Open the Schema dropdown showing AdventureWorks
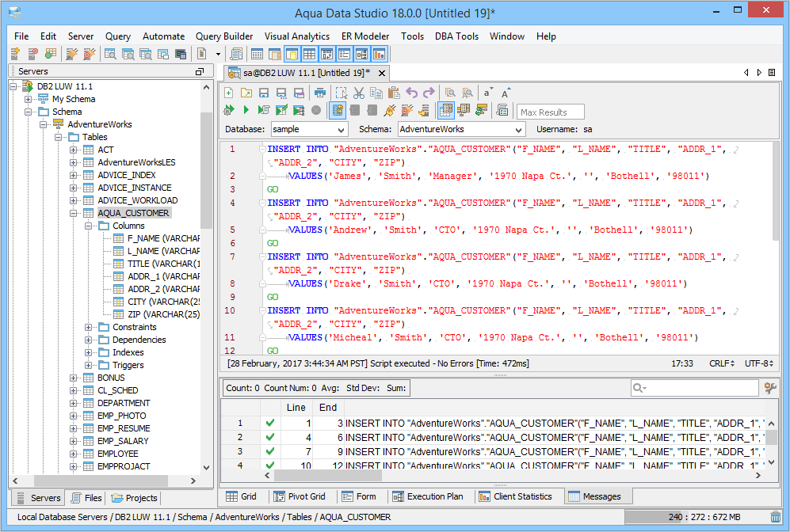Screen dimensions: 790x532 click(460, 129)
